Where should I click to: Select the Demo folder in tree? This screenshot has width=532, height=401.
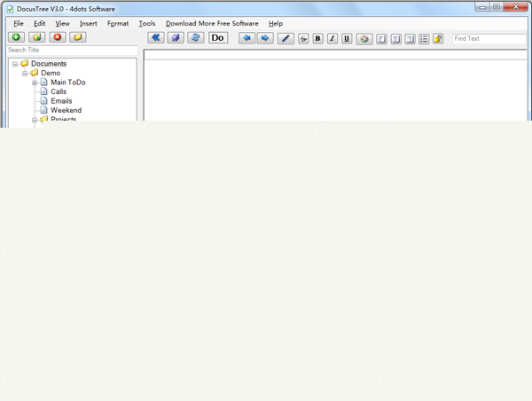51,73
